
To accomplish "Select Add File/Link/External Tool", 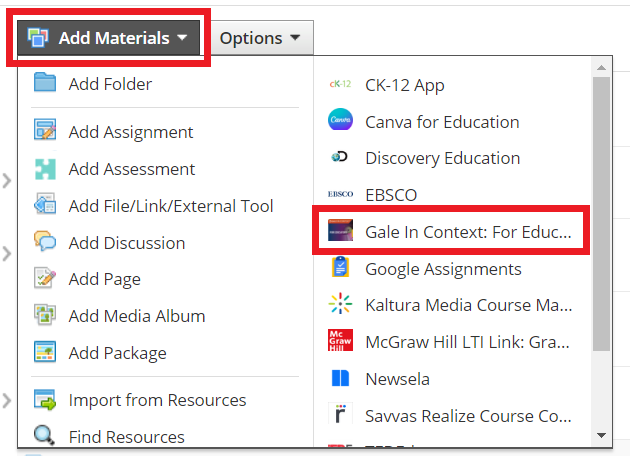I will pos(170,206).
